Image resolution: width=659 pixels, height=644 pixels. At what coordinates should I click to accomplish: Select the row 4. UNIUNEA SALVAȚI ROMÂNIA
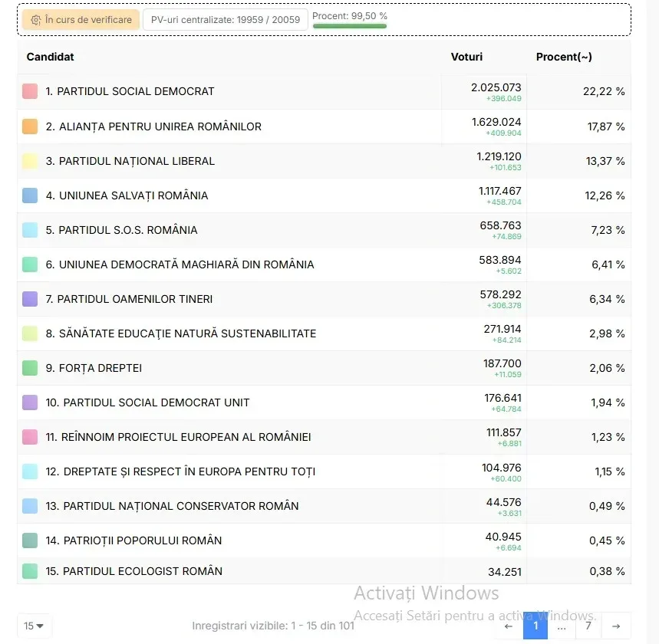[324, 195]
